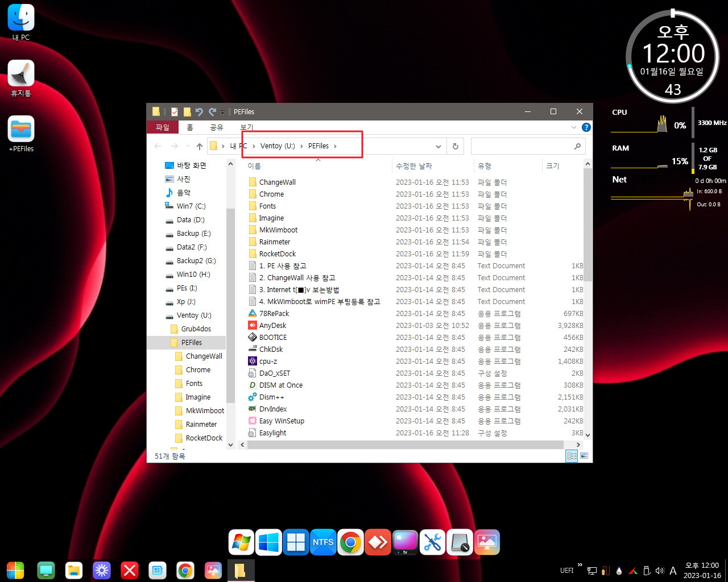Image resolution: width=728 pixels, height=582 pixels.
Task: Select the cpu-z application file
Action: pyautogui.click(x=268, y=361)
